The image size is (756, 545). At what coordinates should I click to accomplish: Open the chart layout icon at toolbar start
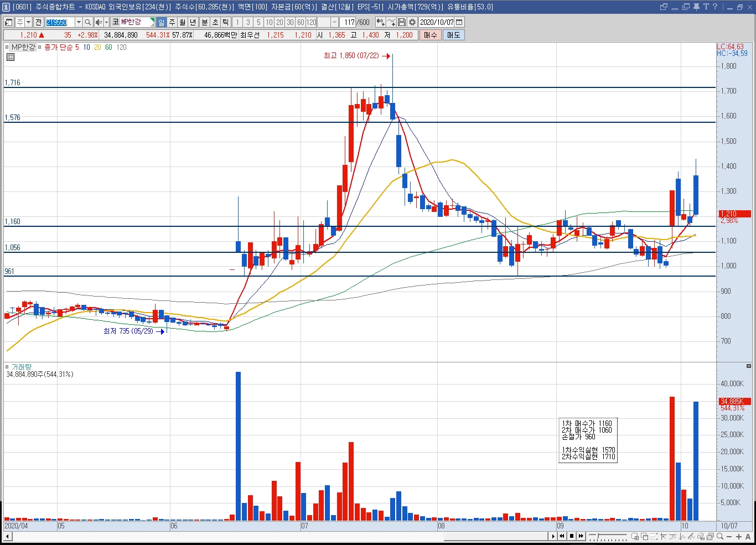pyautogui.click(x=9, y=22)
